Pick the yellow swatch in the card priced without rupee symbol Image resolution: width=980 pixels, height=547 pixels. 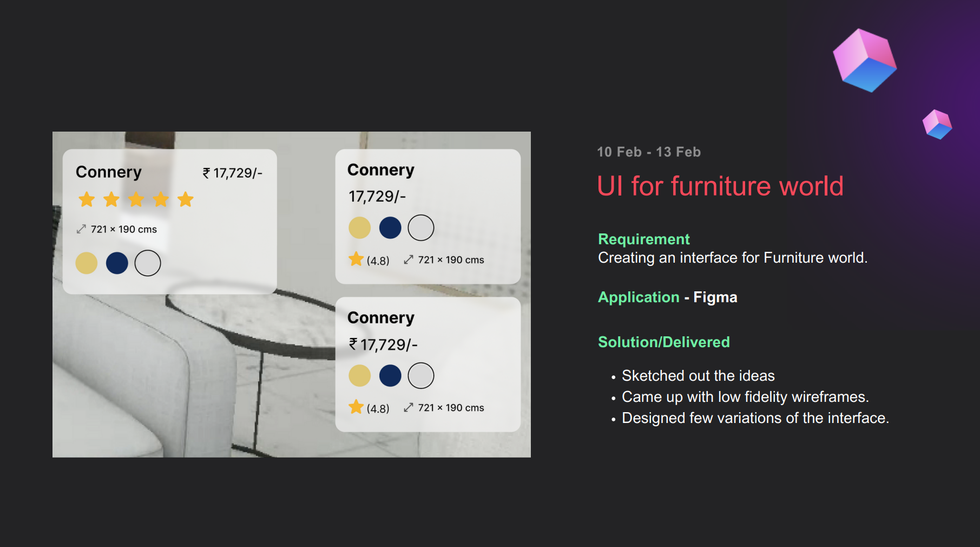click(x=359, y=227)
